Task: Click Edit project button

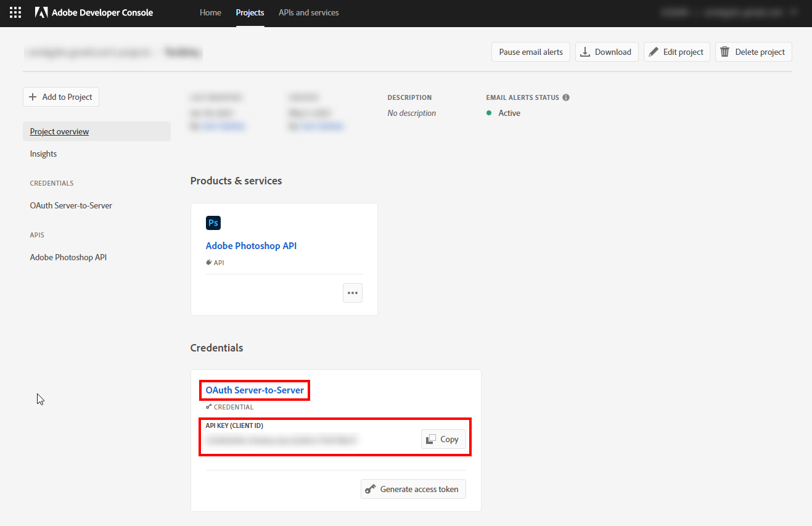Action: [677, 52]
